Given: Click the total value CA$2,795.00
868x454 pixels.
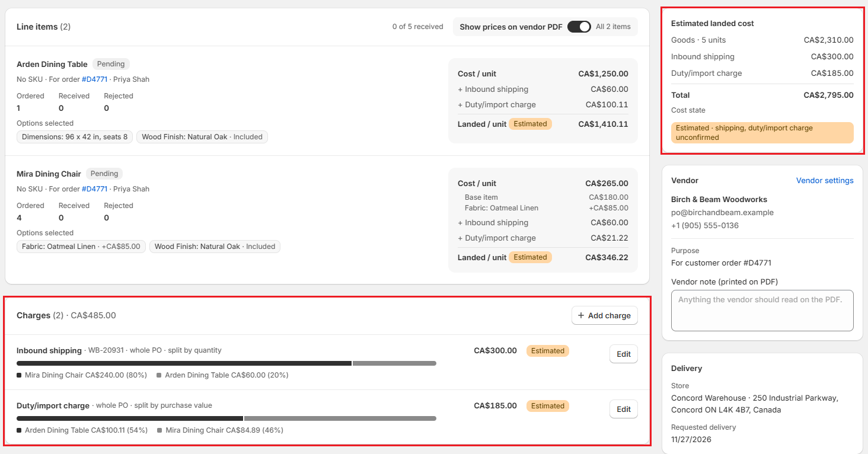Looking at the screenshot, I should tap(829, 95).
